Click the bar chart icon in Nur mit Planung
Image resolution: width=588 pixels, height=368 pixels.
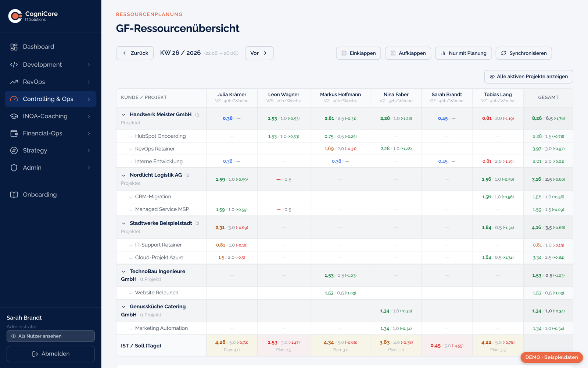pos(443,53)
